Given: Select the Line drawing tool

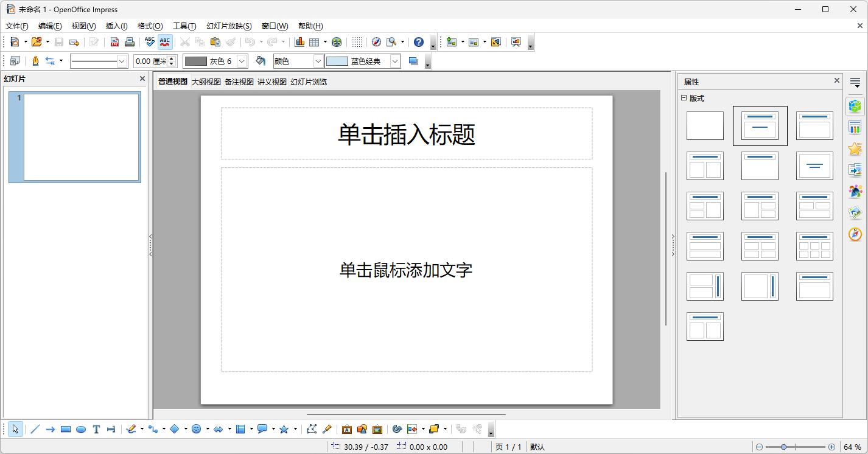Looking at the screenshot, I should tap(35, 429).
